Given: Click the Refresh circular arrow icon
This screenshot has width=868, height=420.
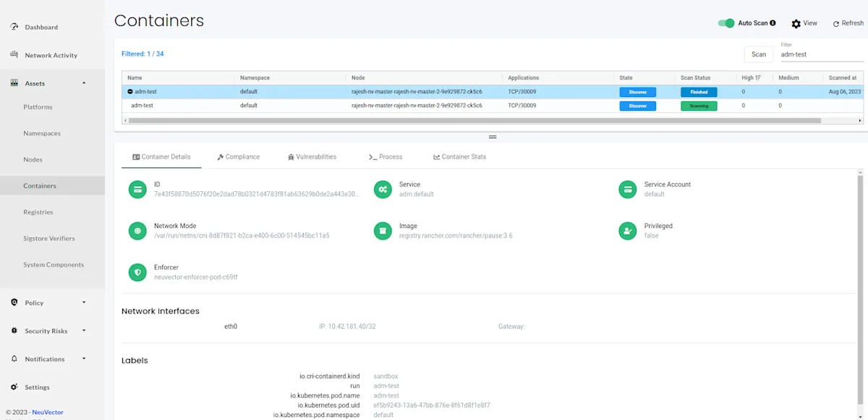Looking at the screenshot, I should click(836, 24).
